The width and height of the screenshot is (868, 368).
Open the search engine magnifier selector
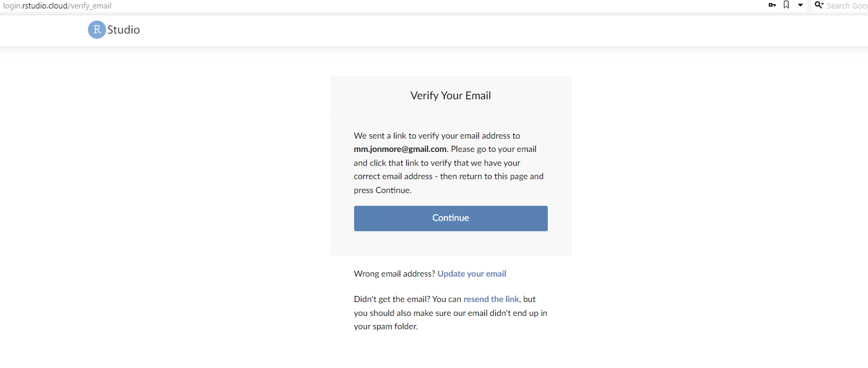(x=819, y=5)
